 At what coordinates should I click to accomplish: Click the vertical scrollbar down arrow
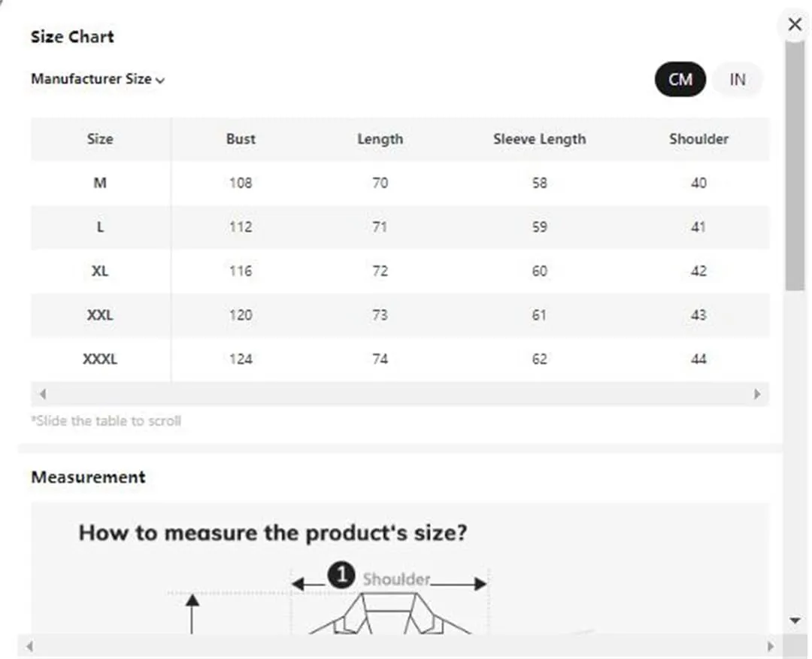(795, 620)
